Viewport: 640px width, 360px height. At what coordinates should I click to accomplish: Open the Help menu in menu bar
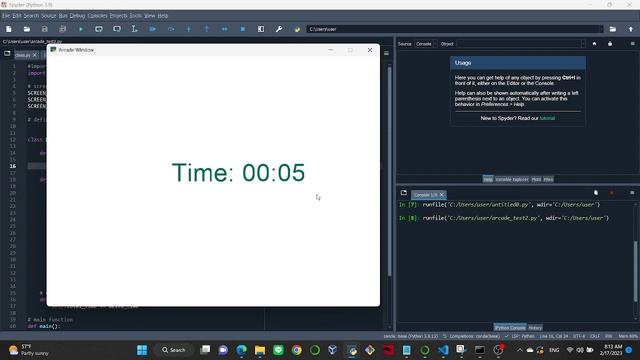162,16
